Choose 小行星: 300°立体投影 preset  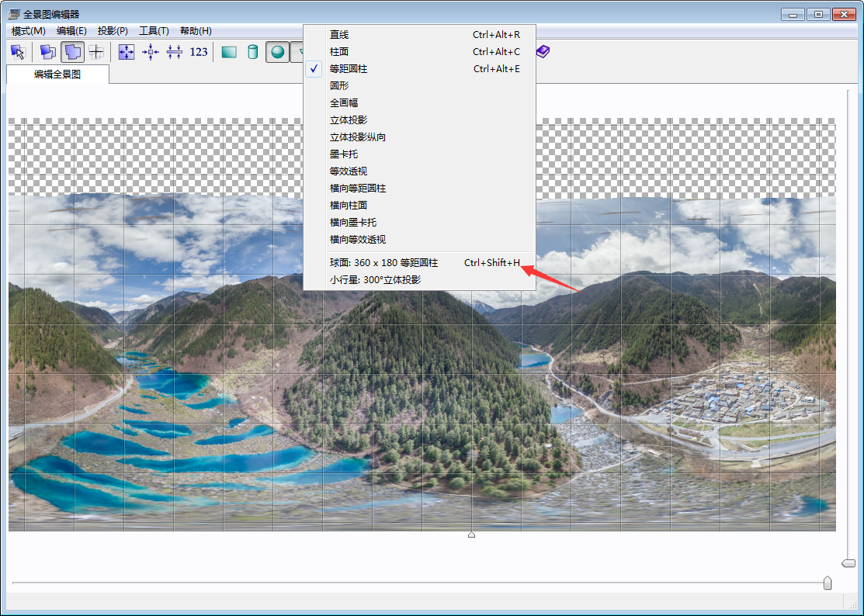(x=419, y=279)
